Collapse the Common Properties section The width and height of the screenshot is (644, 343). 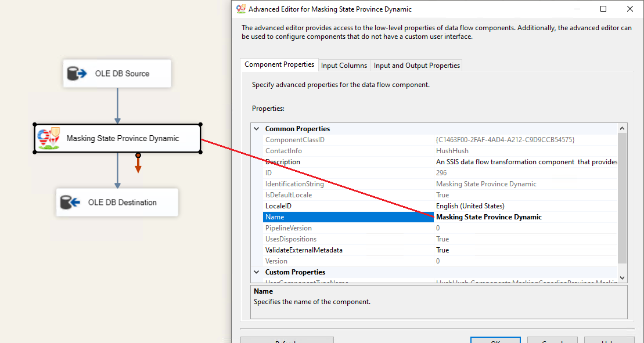click(257, 129)
